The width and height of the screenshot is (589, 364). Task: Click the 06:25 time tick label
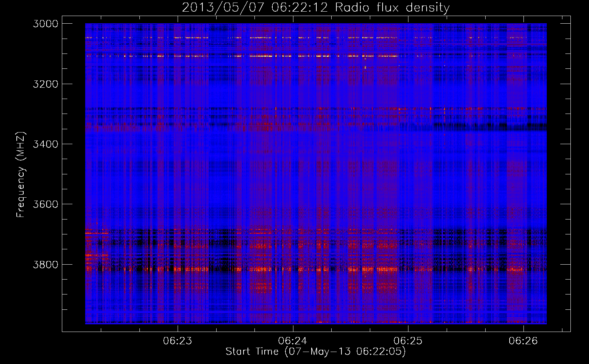[x=408, y=341]
